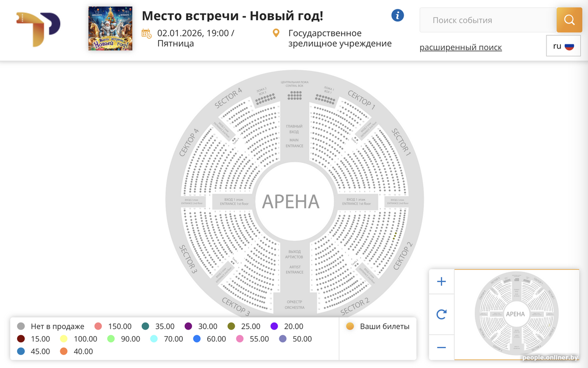Click the orange search magnifier button
This screenshot has height=368, width=588.
tap(569, 20)
